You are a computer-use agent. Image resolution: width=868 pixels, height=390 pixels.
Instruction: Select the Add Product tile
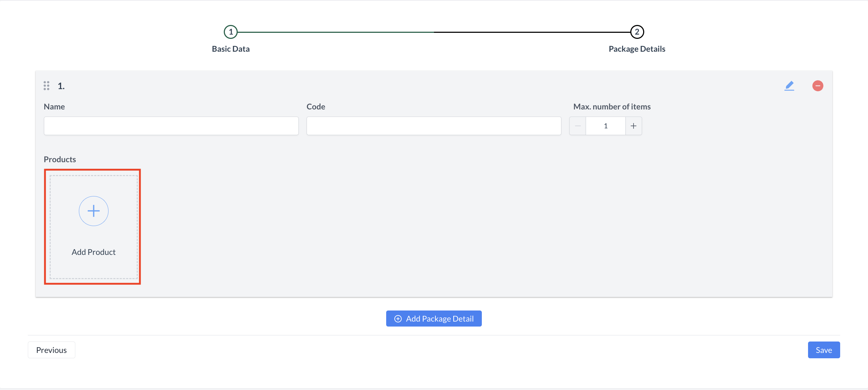pyautogui.click(x=93, y=227)
